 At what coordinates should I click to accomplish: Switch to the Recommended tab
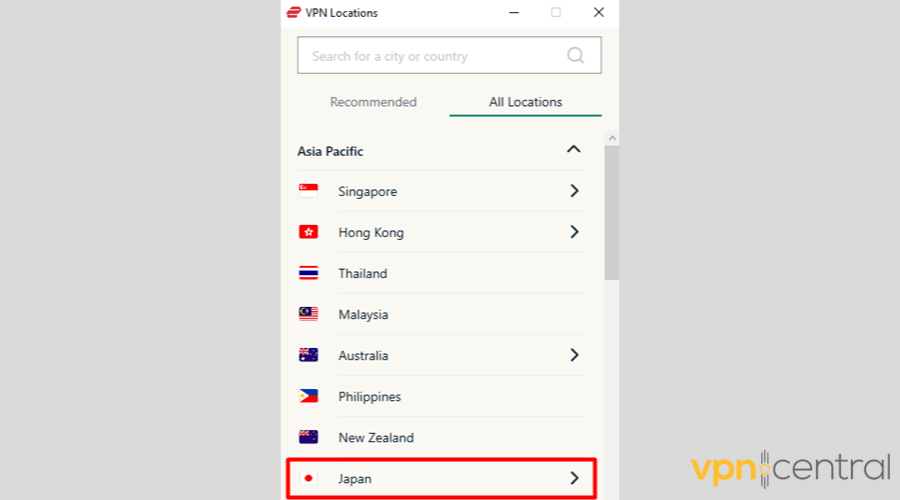click(373, 102)
